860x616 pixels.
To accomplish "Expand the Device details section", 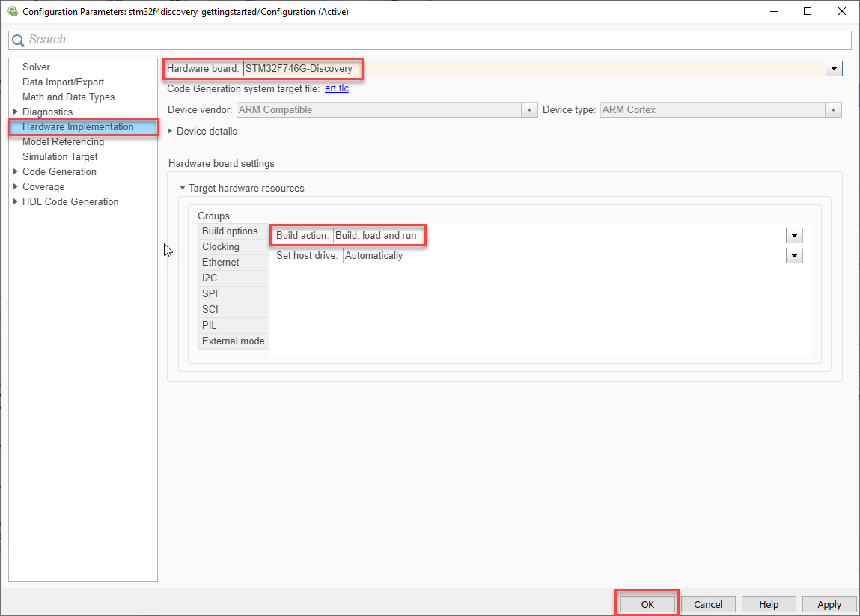I will point(170,132).
